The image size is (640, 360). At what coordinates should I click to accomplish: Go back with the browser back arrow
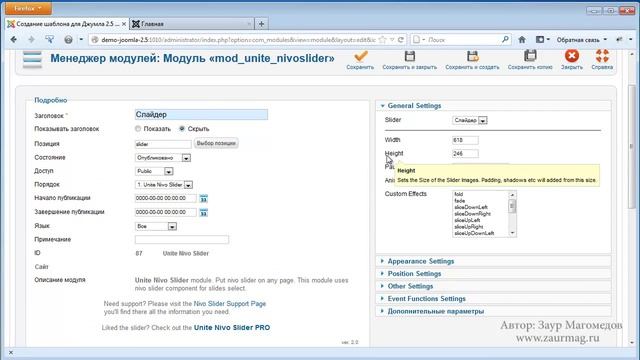point(13,40)
